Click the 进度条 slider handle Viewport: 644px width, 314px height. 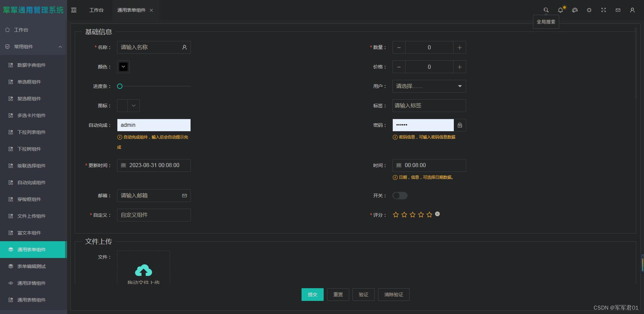pos(120,86)
